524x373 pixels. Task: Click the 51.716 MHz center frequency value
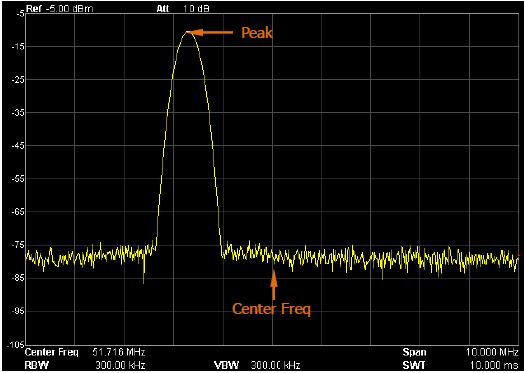click(118, 352)
